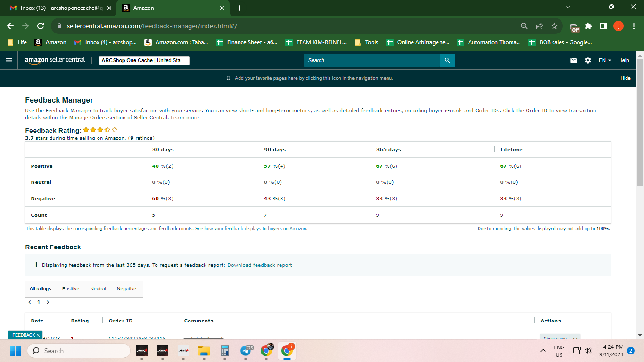Image resolution: width=644 pixels, height=362 pixels.
Task: Open Telegram from the taskbar
Action: pos(246,351)
